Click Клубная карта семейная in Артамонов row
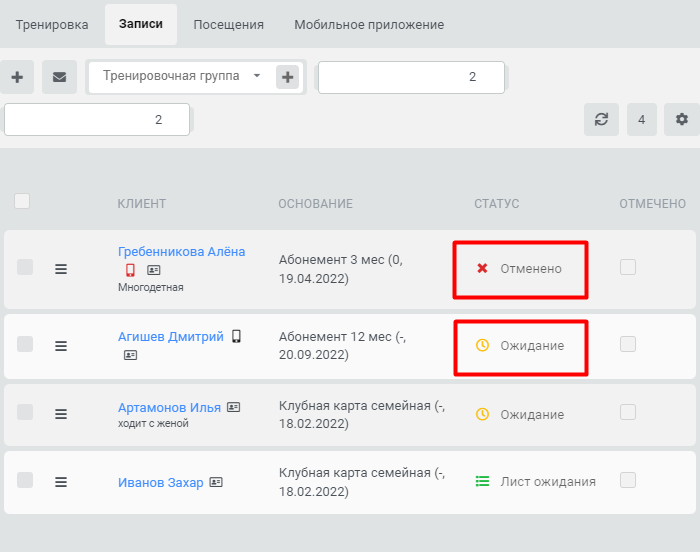This screenshot has width=700, height=552. (362, 414)
